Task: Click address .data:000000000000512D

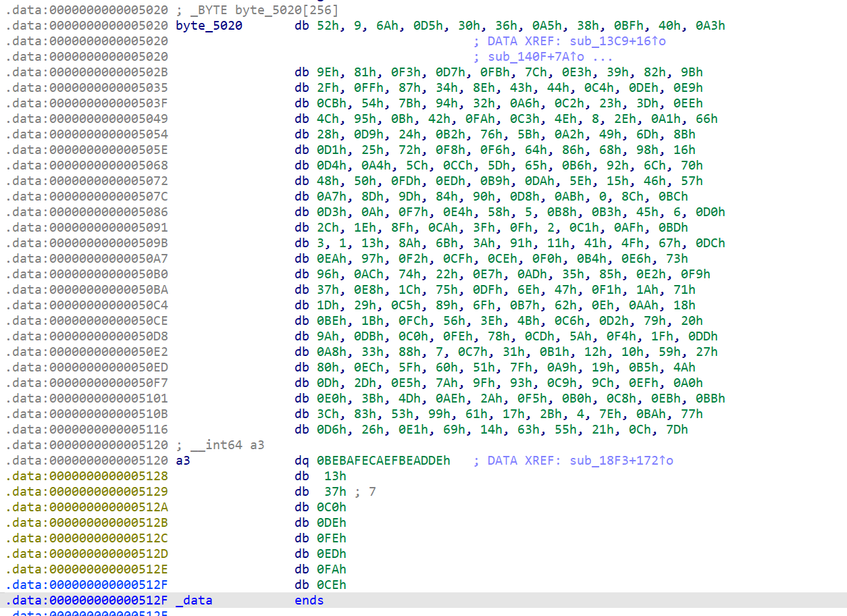Action: [87, 554]
